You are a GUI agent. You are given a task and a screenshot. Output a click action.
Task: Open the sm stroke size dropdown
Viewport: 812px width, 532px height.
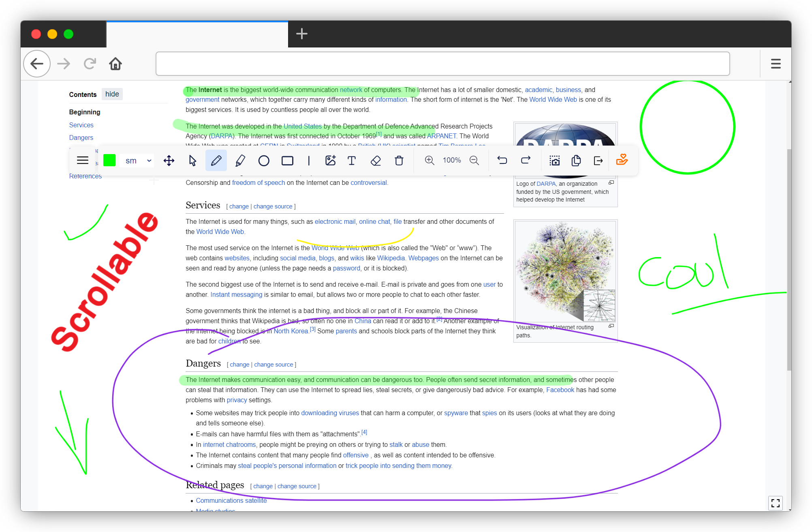point(138,161)
